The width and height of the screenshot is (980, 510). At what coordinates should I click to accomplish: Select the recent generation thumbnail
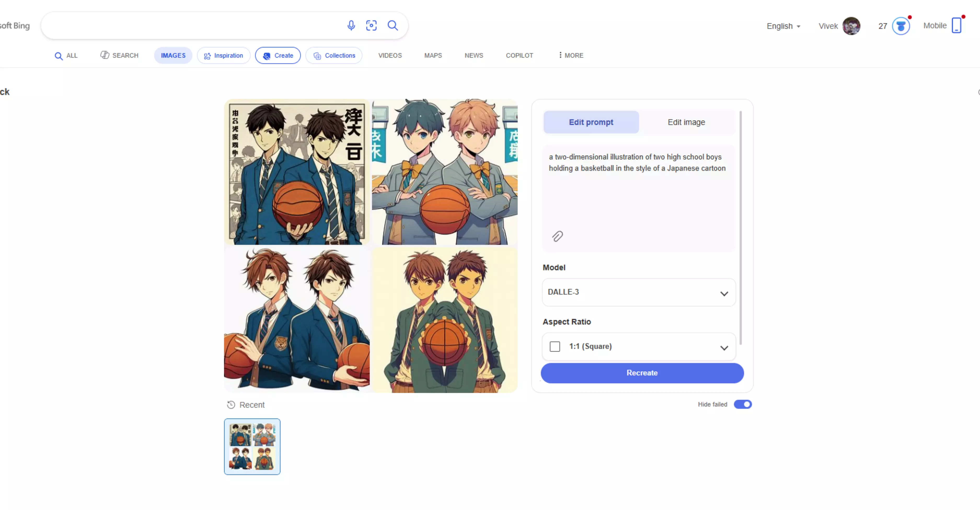pos(252,446)
